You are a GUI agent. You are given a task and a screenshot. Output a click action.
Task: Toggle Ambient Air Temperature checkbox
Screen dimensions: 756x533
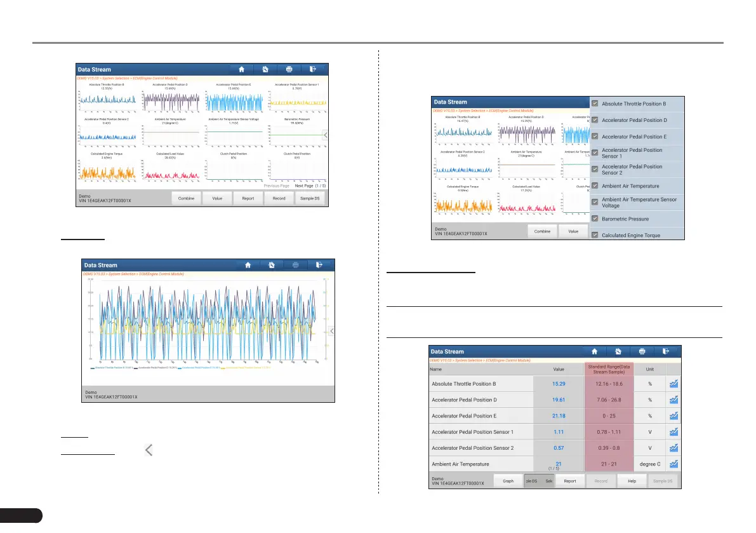click(595, 186)
